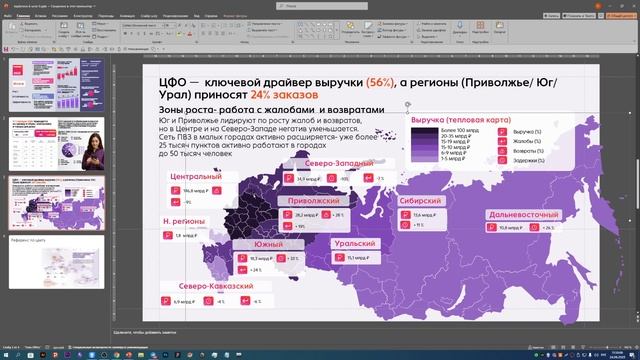
Task: Toggle Bold formatting
Action: pos(125,33)
